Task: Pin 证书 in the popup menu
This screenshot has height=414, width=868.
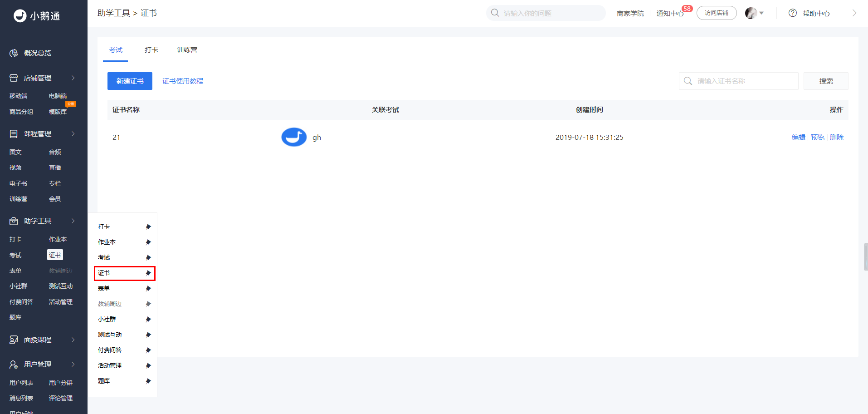Action: (x=148, y=273)
